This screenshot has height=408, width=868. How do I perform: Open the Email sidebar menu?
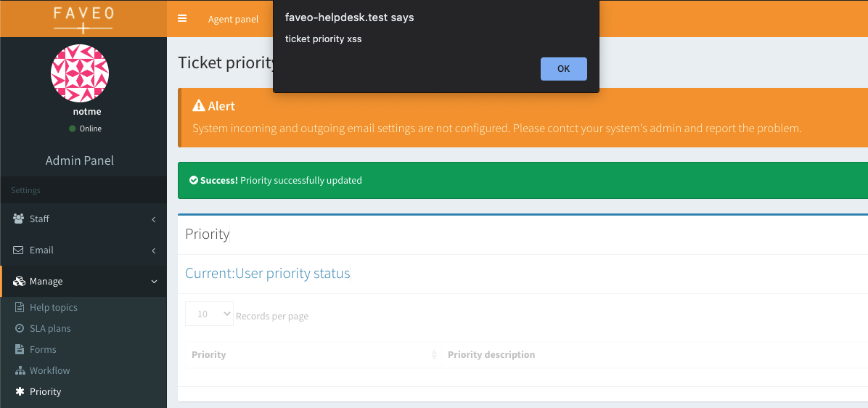click(83, 250)
